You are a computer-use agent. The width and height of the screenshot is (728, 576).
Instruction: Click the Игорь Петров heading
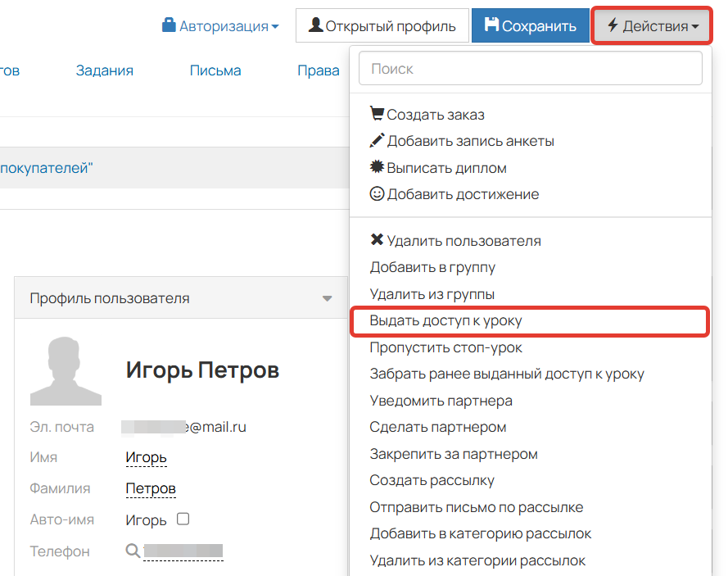202,370
